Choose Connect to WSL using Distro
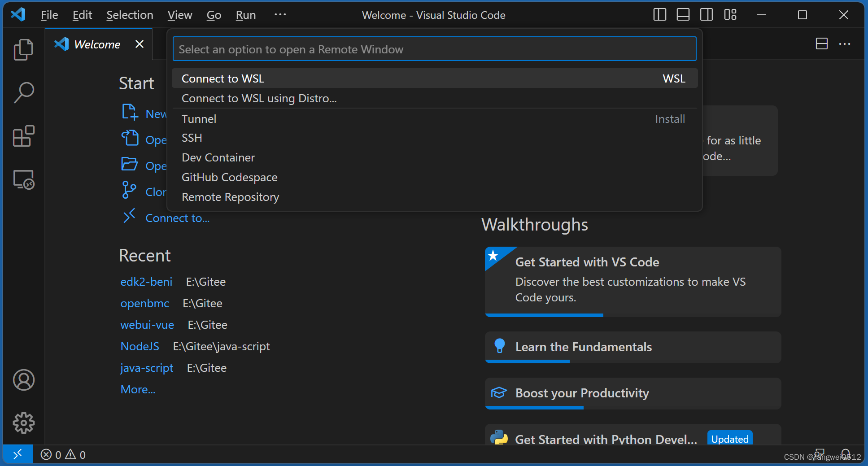The height and width of the screenshot is (466, 868). click(434, 98)
